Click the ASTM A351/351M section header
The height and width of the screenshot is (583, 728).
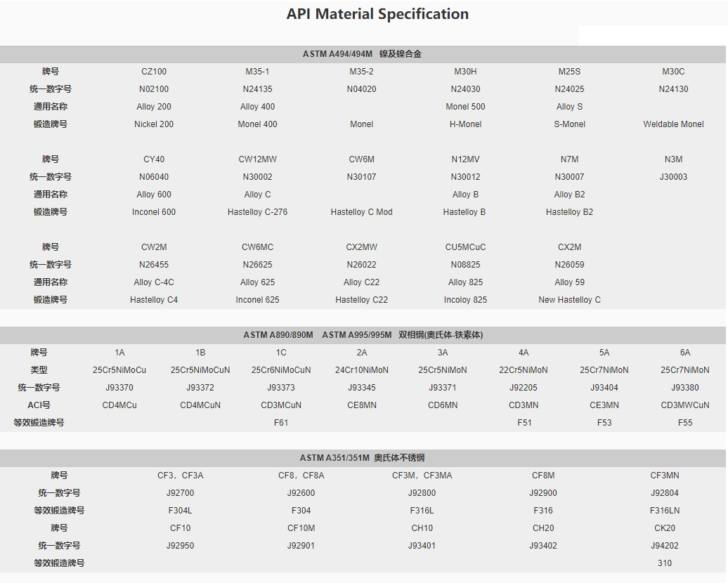pos(362,458)
